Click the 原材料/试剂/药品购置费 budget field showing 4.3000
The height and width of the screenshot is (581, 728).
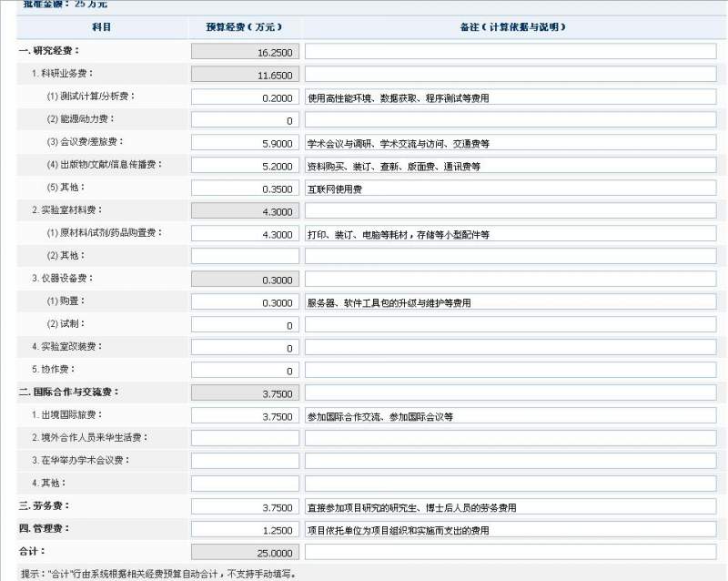coord(245,234)
